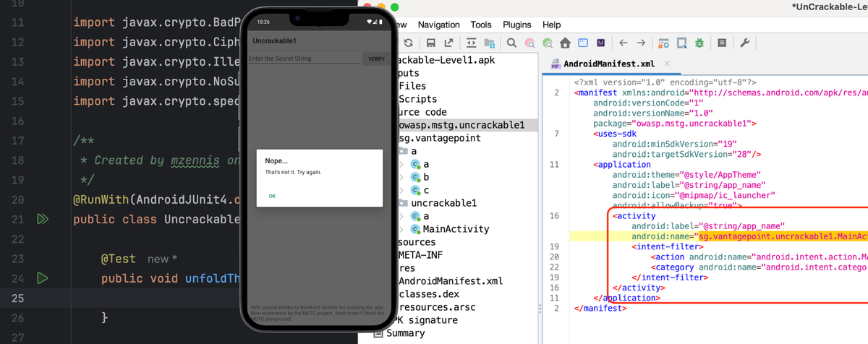Select sg.vantagepoint package in tree
This screenshot has height=344, width=868.
coord(440,138)
